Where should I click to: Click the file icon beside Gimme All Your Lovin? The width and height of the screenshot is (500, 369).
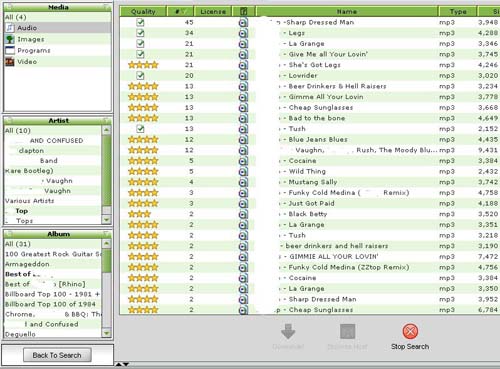tap(243, 97)
